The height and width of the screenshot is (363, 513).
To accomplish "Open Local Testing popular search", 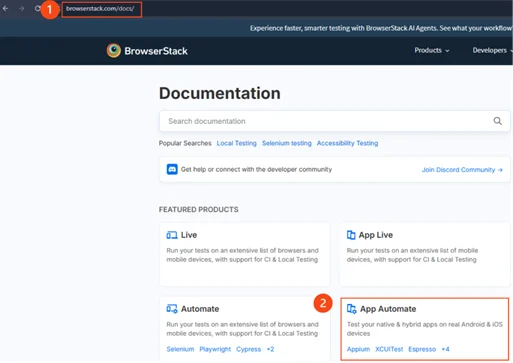I will click(x=236, y=143).
